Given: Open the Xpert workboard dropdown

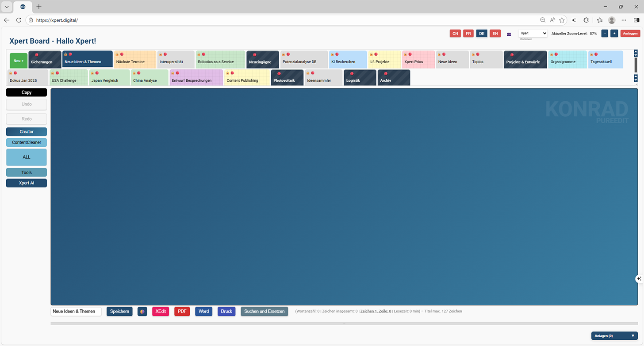Looking at the screenshot, I should click(533, 34).
